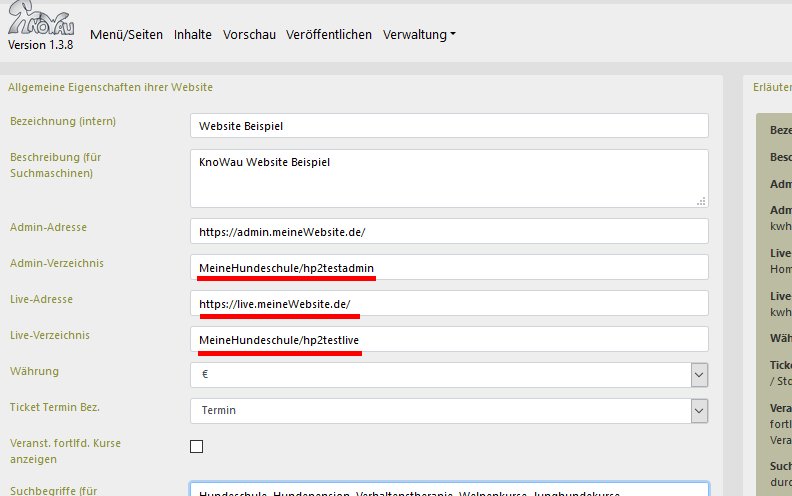This screenshot has width=792, height=496.
Task: Open the Vorschau page
Action: pos(248,34)
